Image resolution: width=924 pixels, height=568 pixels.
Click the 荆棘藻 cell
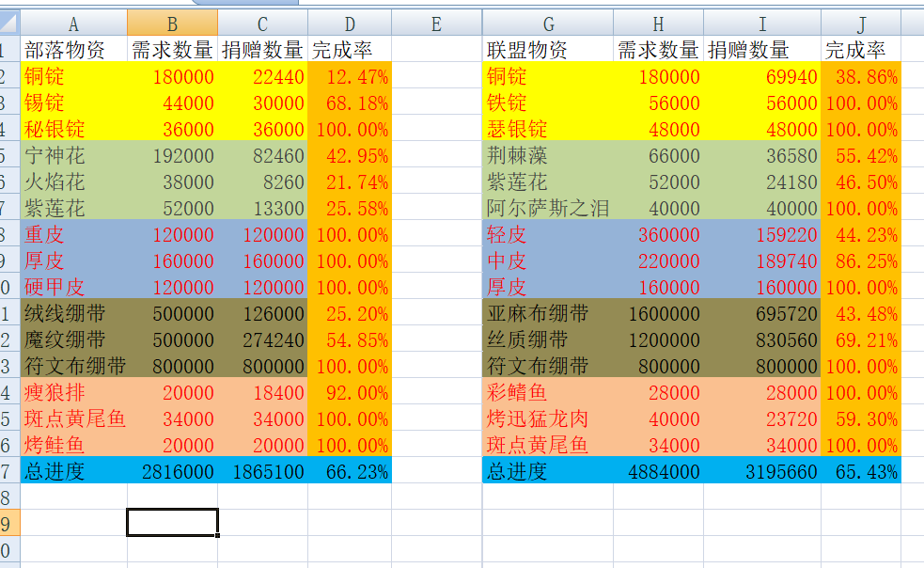pos(548,155)
